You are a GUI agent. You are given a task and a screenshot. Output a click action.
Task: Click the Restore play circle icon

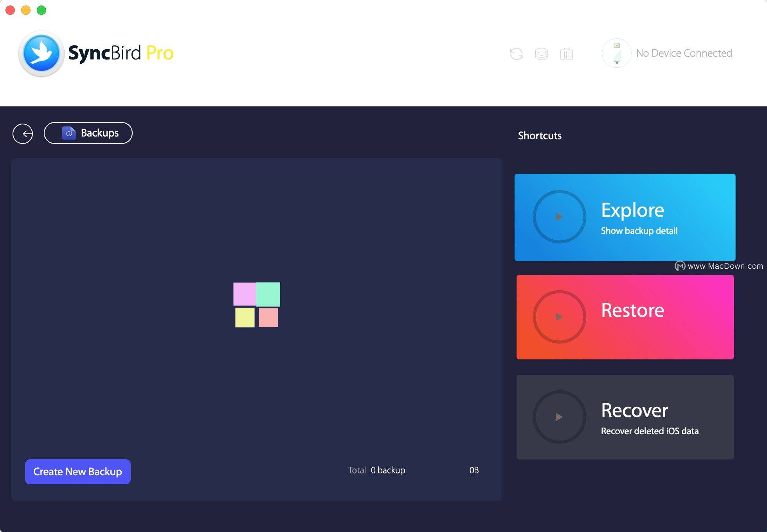[559, 316]
